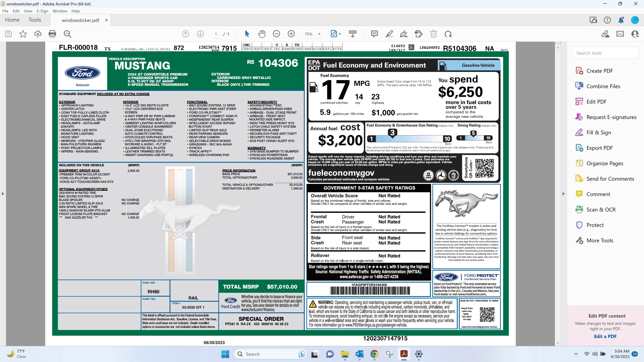Collapse the right tools pane arrow
Screen dimensions: 644x362
point(563,194)
